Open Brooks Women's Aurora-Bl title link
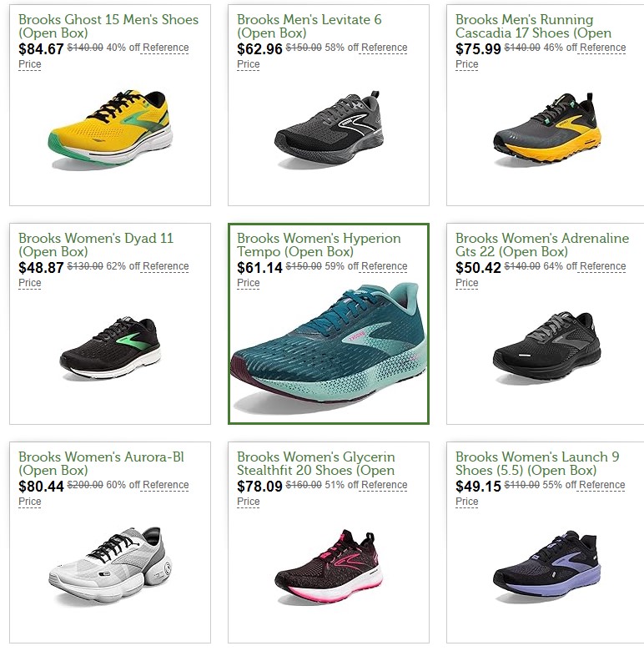The height and width of the screenshot is (651, 644). pyautogui.click(x=101, y=463)
